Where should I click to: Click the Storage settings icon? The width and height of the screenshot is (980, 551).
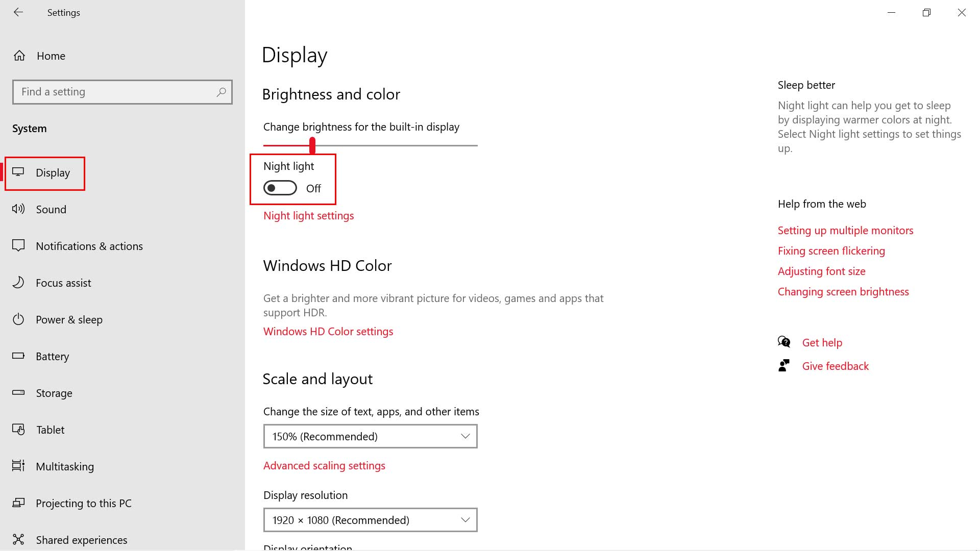pyautogui.click(x=19, y=393)
